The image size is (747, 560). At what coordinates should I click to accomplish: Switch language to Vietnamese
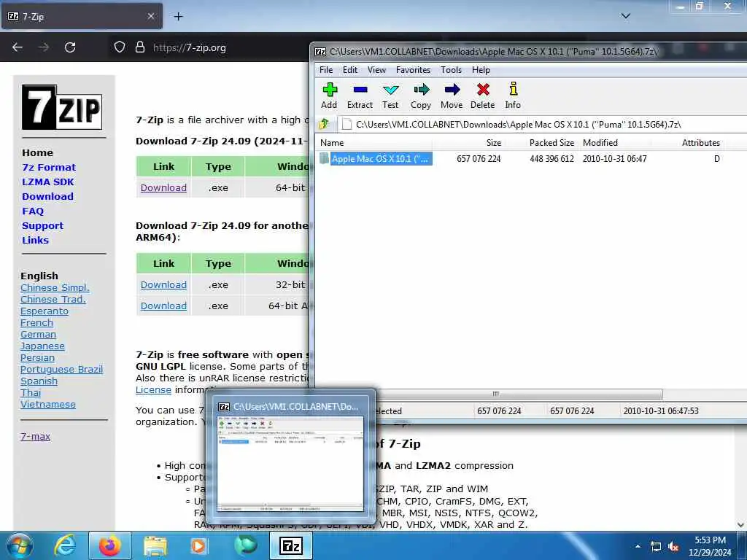pos(48,404)
